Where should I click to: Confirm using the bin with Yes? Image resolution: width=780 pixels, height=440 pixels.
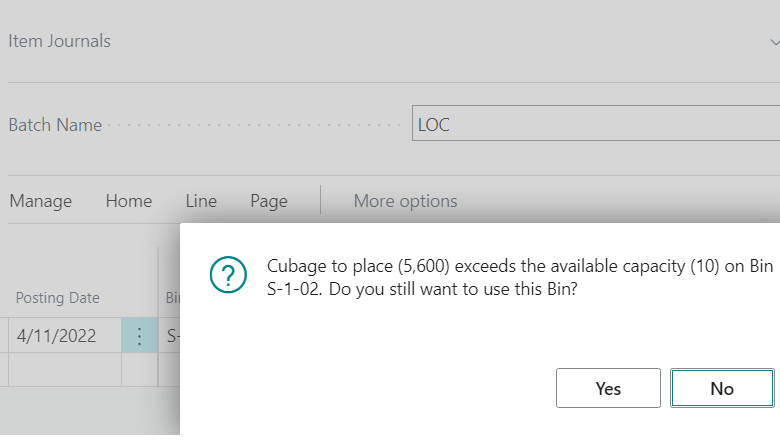pyautogui.click(x=608, y=388)
